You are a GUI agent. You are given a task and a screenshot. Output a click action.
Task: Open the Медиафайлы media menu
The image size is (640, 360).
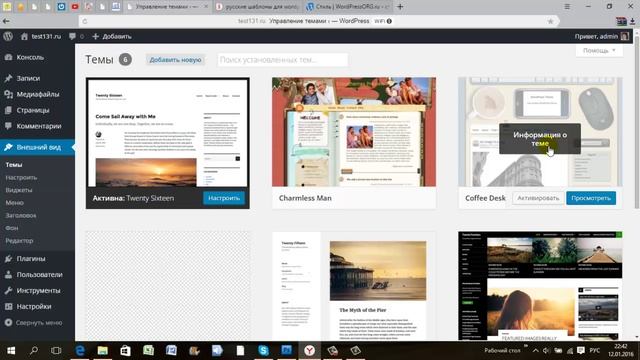click(x=37, y=94)
